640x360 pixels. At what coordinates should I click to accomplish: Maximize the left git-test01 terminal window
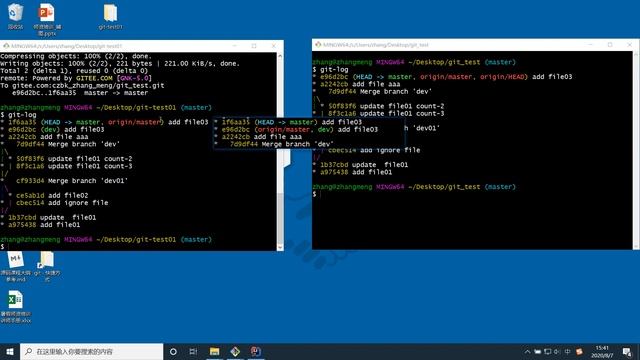254,46
